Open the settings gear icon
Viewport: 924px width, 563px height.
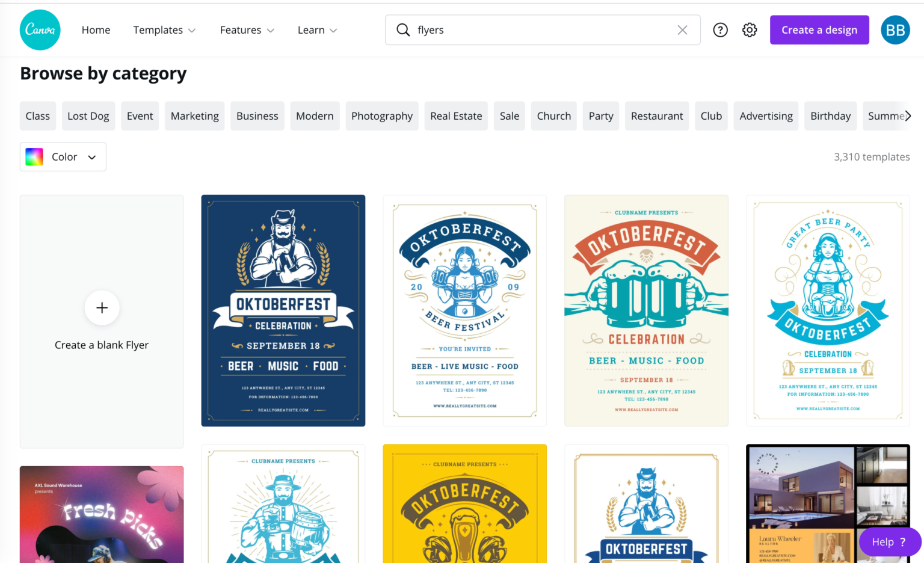[750, 30]
